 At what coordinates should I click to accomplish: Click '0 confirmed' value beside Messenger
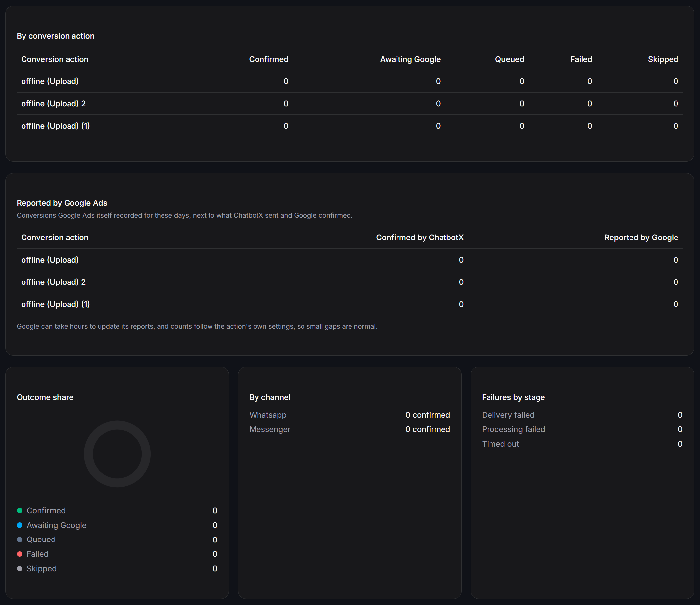pos(428,429)
